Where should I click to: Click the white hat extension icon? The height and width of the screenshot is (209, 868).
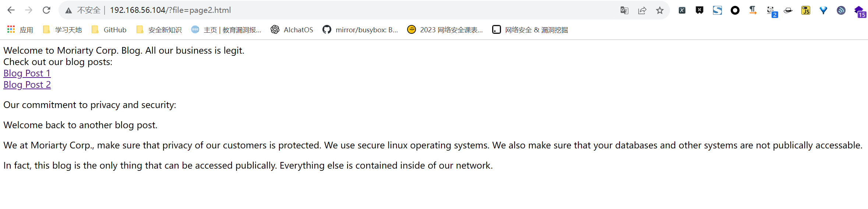pyautogui.click(x=788, y=10)
